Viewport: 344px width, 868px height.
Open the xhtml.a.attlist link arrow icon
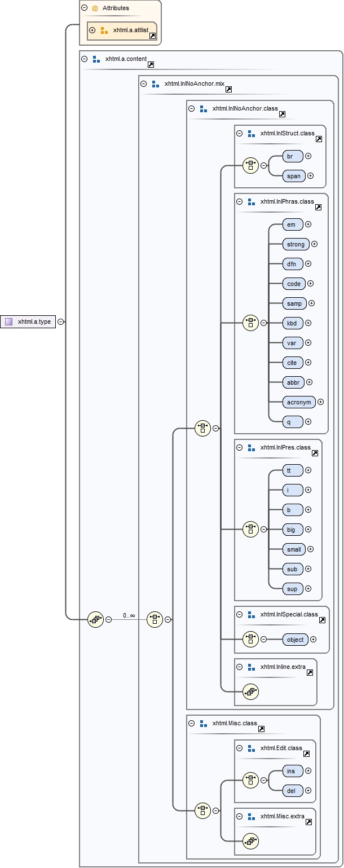pos(152,36)
